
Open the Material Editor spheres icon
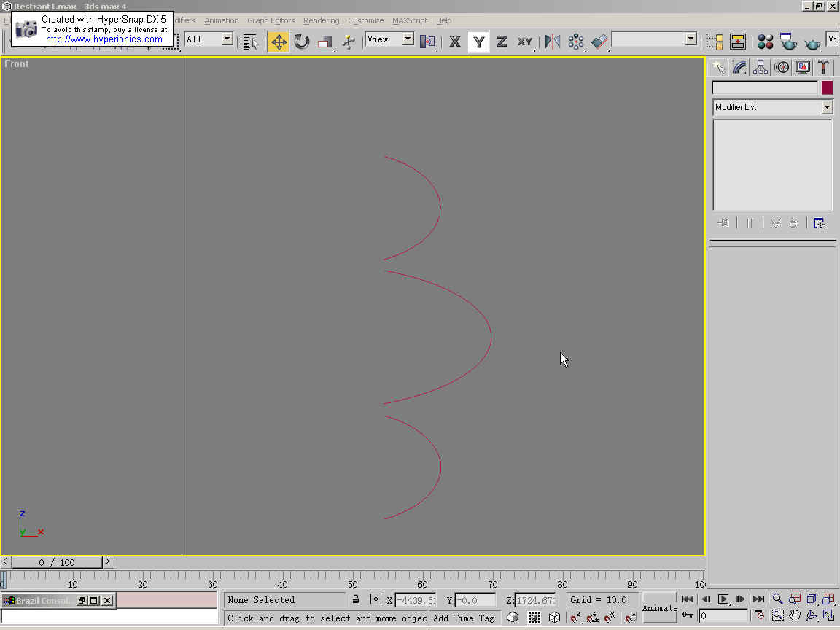765,42
